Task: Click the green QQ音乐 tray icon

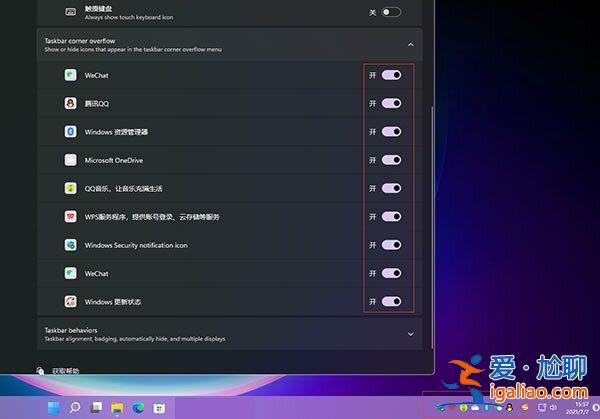Action: tap(463, 408)
